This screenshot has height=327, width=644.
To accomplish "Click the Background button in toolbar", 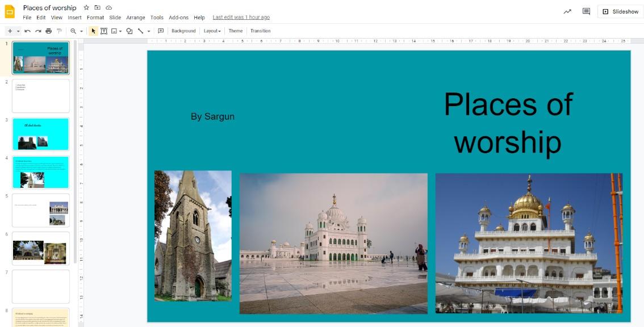I will tap(183, 31).
